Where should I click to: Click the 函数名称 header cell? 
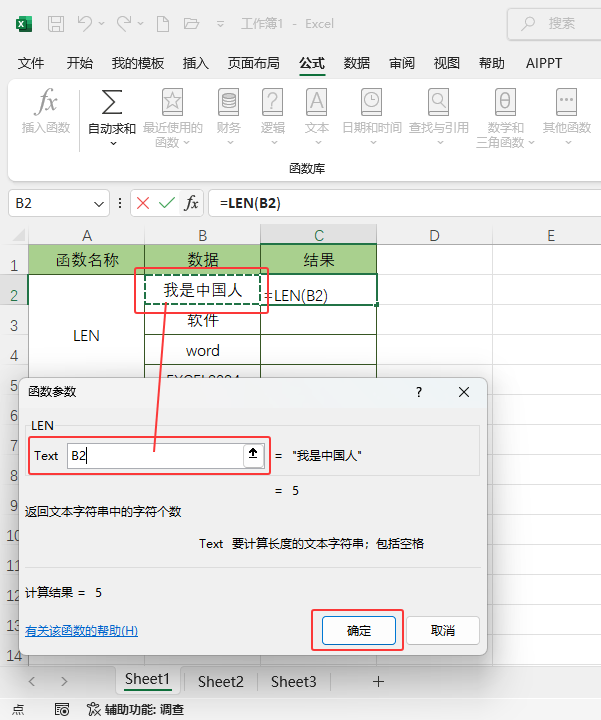click(x=87, y=260)
